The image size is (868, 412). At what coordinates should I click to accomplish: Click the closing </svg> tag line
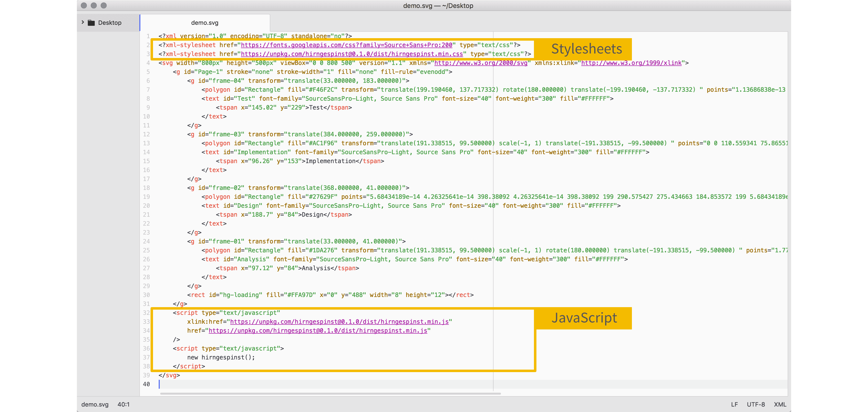pyautogui.click(x=169, y=375)
